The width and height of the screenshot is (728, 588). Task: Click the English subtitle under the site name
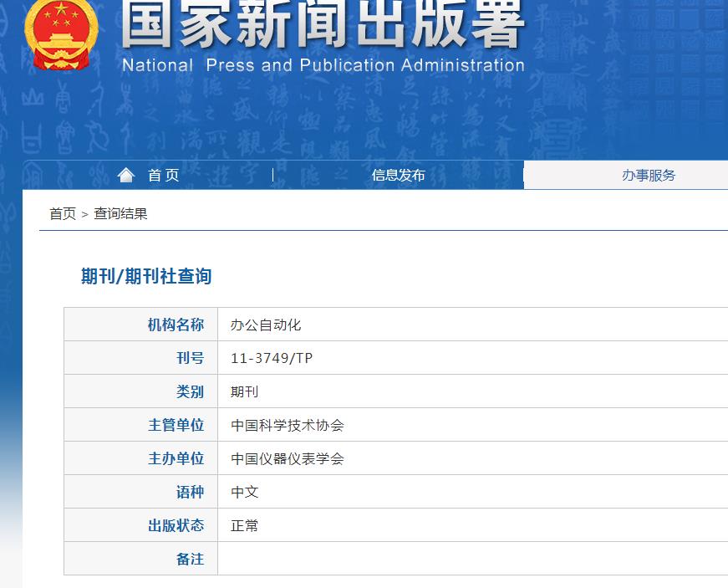coord(323,65)
